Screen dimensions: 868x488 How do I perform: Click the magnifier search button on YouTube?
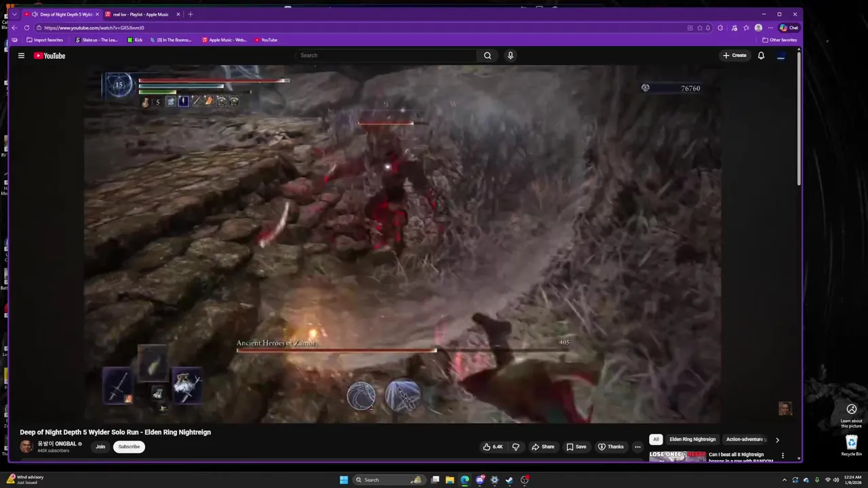tap(488, 56)
